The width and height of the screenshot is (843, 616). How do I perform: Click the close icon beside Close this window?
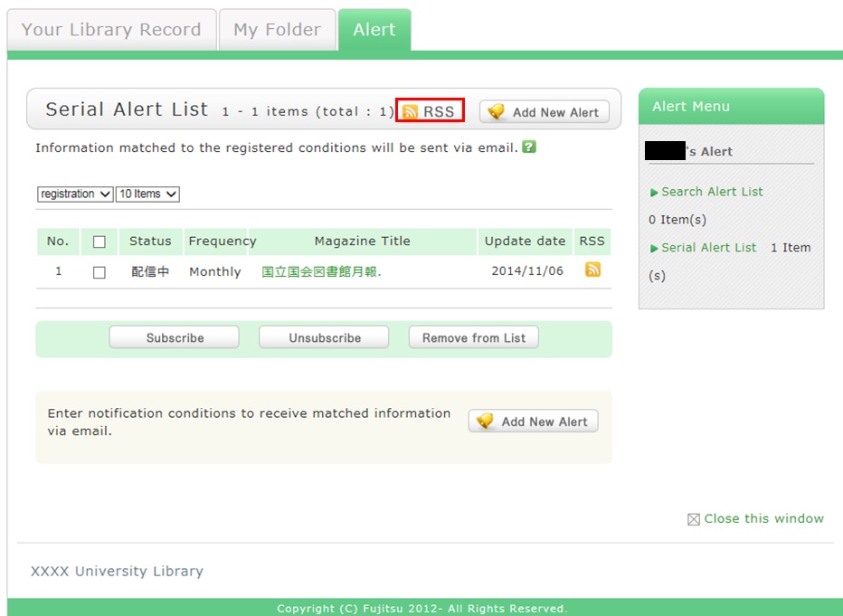(694, 519)
